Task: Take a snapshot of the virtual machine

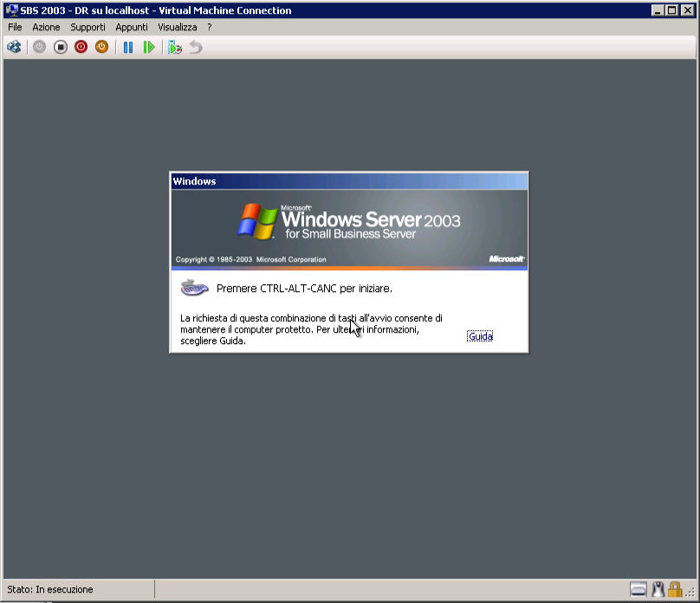Action: click(175, 47)
